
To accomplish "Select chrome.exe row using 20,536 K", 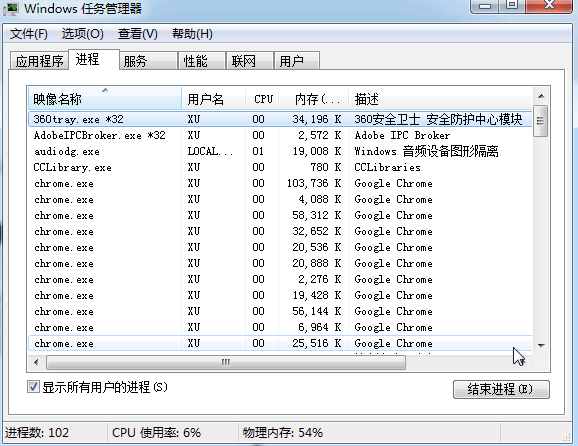I will coord(280,247).
